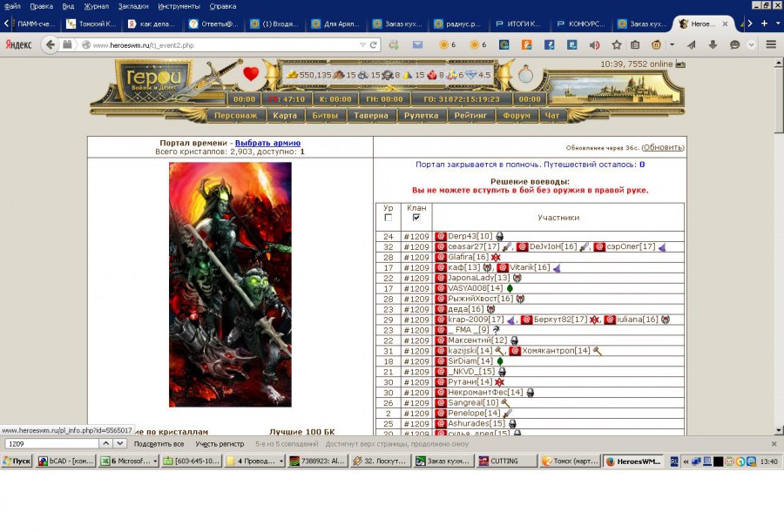Click the Пуск start button
Screen dimensions: 784x532
coord(17,461)
